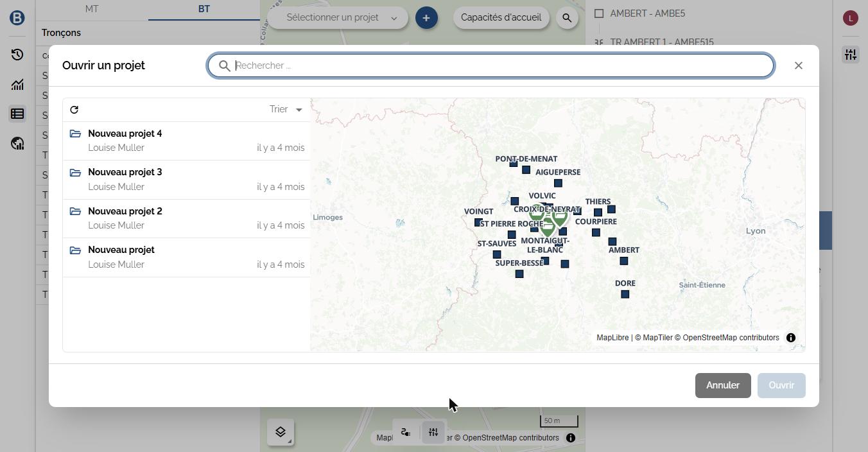Select project Nouveau projet 4
This screenshot has height=452, width=868.
coord(186,141)
